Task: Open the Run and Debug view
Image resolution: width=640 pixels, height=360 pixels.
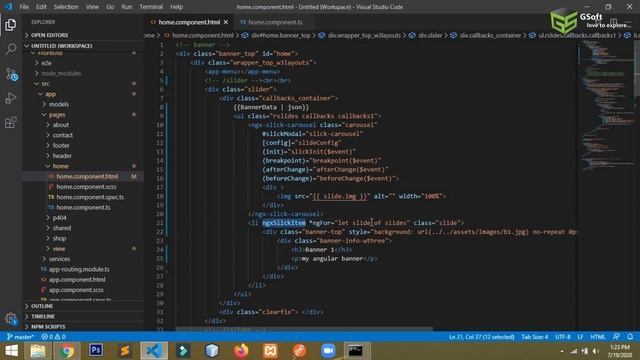Action: click(x=11, y=98)
